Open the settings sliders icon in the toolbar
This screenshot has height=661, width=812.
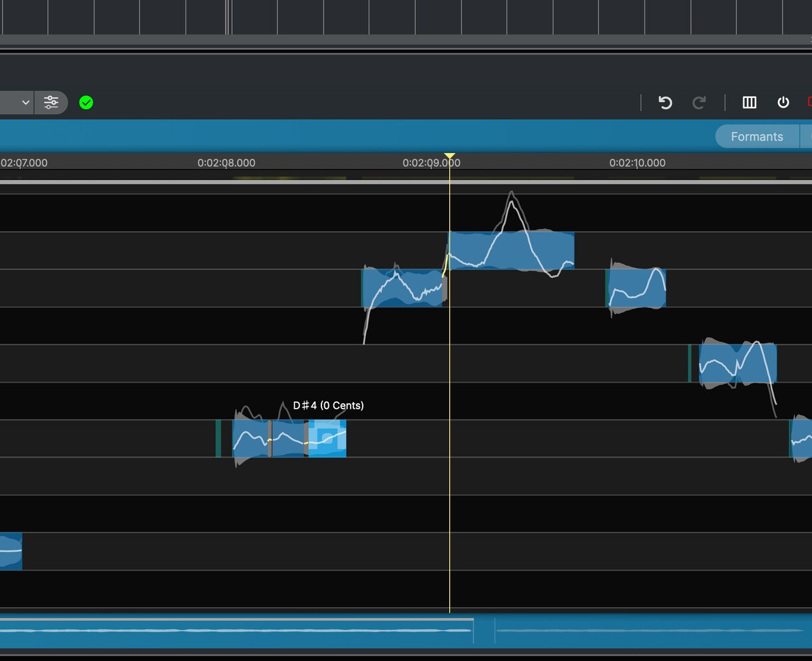click(x=51, y=103)
